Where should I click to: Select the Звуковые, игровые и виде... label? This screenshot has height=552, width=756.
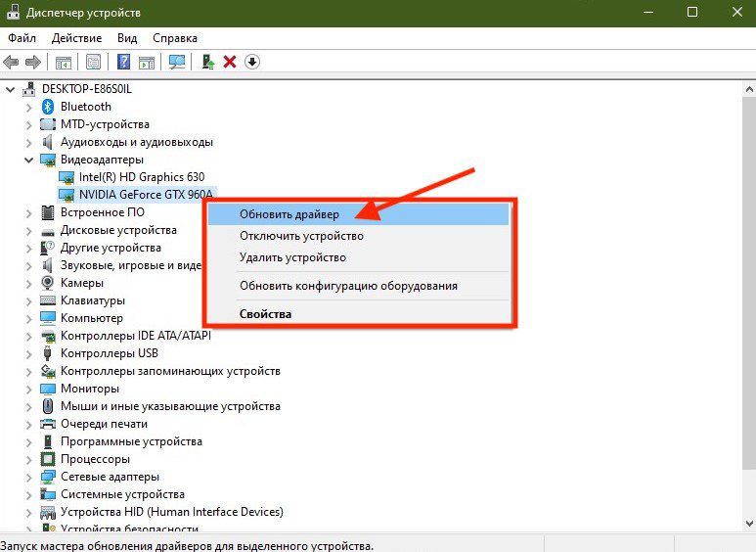click(x=131, y=265)
